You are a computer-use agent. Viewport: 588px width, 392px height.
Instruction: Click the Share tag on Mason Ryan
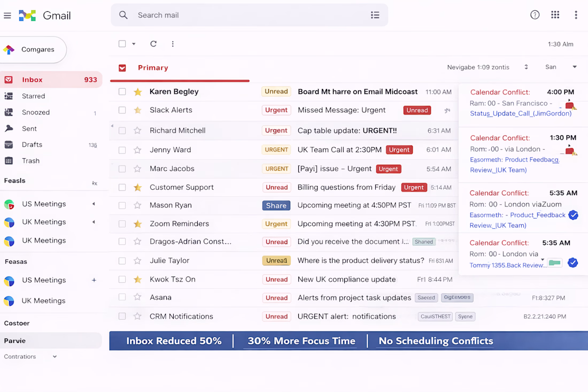click(x=276, y=205)
